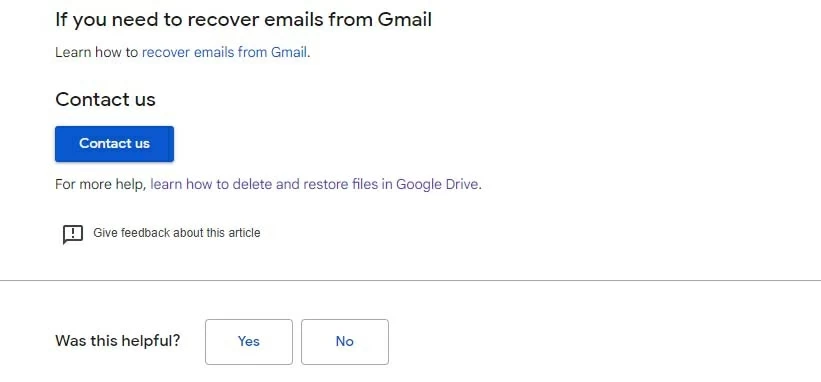Click the word 'Gmail' in the top heading
This screenshot has height=382, width=821.
[x=405, y=20]
